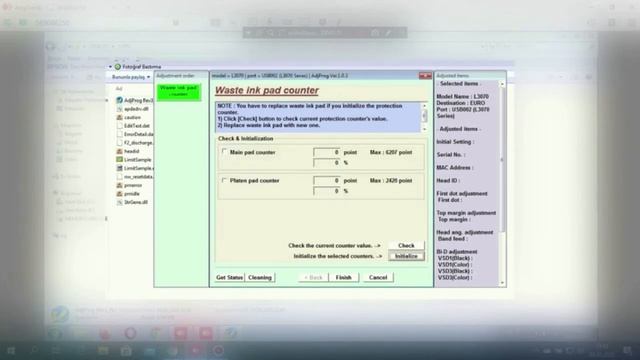Select the green LimitSample file icon
The height and width of the screenshot is (360, 640).
[119, 159]
